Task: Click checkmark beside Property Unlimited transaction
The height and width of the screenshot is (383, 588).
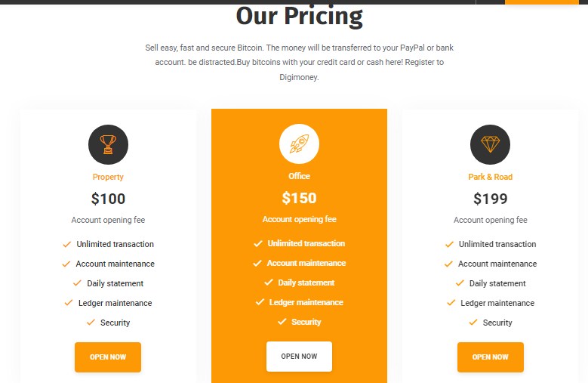Action: click(66, 245)
